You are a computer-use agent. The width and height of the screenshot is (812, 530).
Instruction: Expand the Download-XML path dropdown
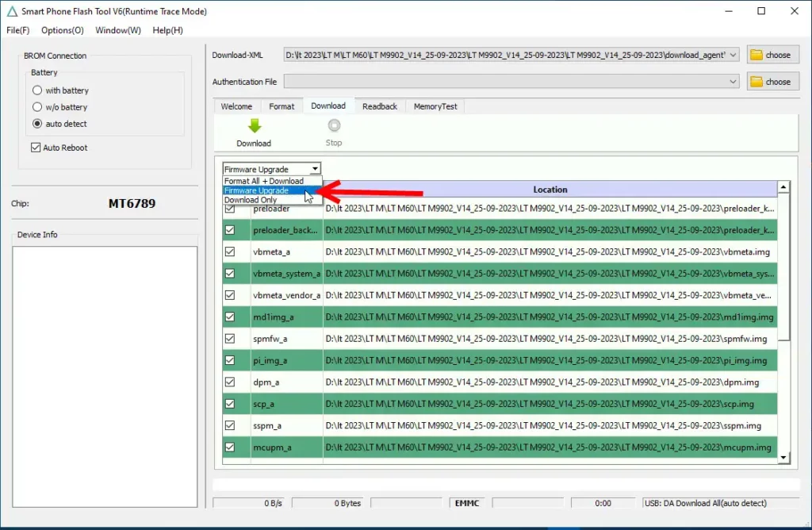[733, 55]
